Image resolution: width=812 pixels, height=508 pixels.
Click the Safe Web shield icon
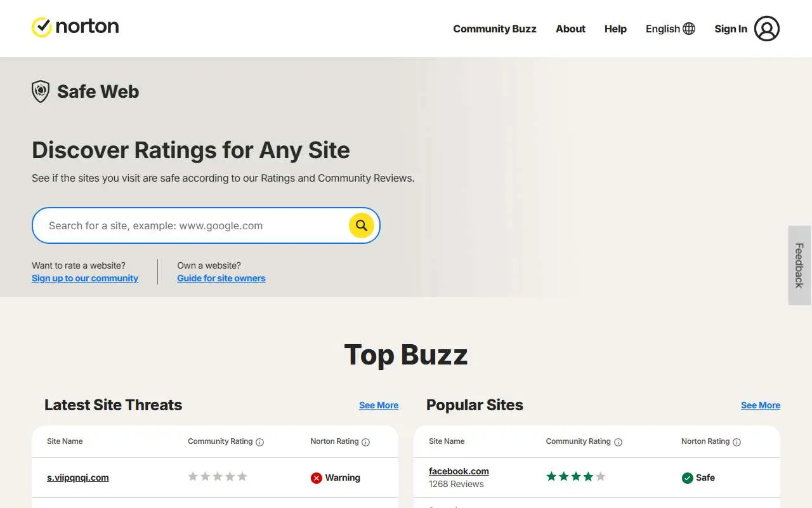41,91
